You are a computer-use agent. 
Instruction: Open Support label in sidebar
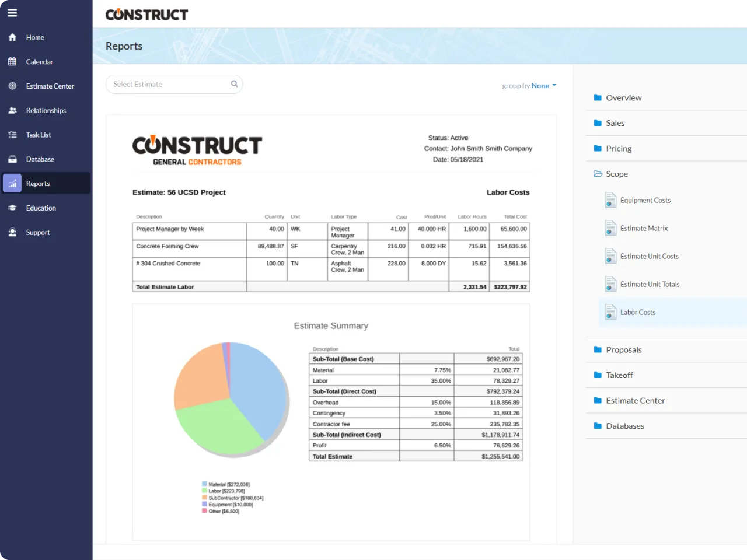(38, 232)
